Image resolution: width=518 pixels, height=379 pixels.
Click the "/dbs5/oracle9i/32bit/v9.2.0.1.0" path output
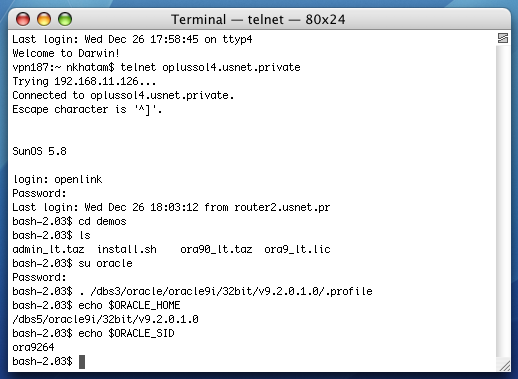[x=105, y=319]
